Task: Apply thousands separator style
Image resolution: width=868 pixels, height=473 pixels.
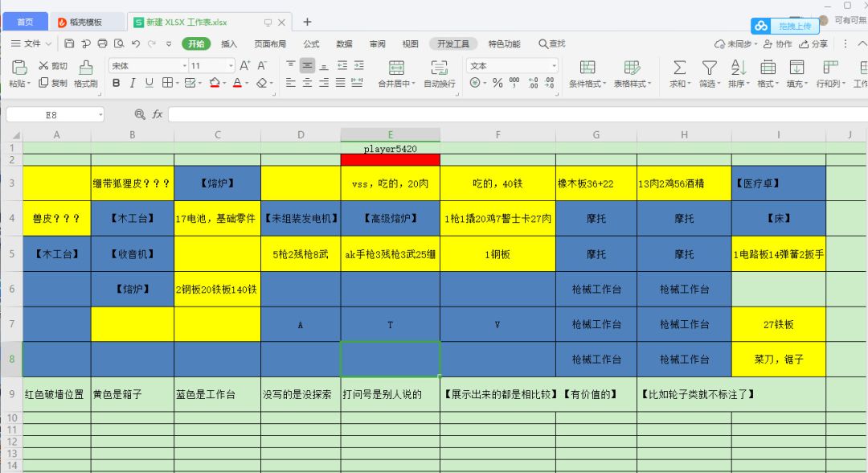Action: pyautogui.click(x=514, y=83)
